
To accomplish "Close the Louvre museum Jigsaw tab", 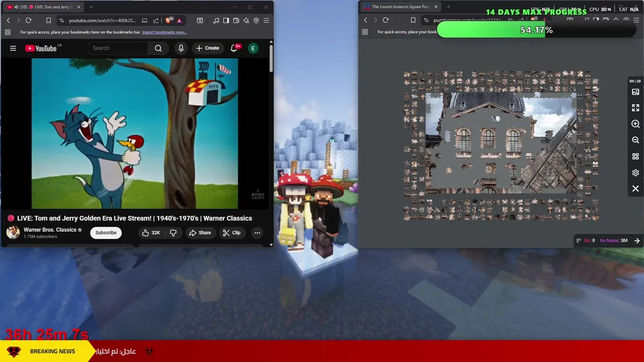I will pos(436,7).
